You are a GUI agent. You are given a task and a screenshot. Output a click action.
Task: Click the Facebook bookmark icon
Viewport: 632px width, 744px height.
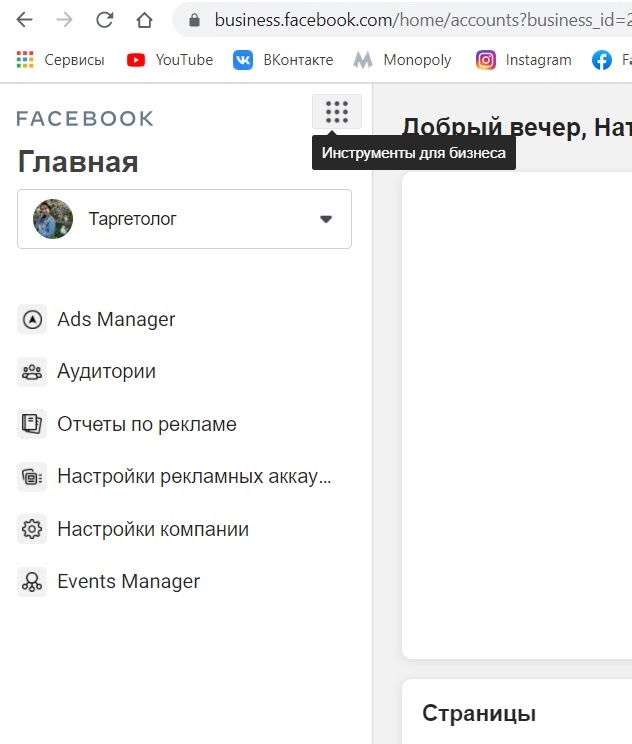[602, 60]
